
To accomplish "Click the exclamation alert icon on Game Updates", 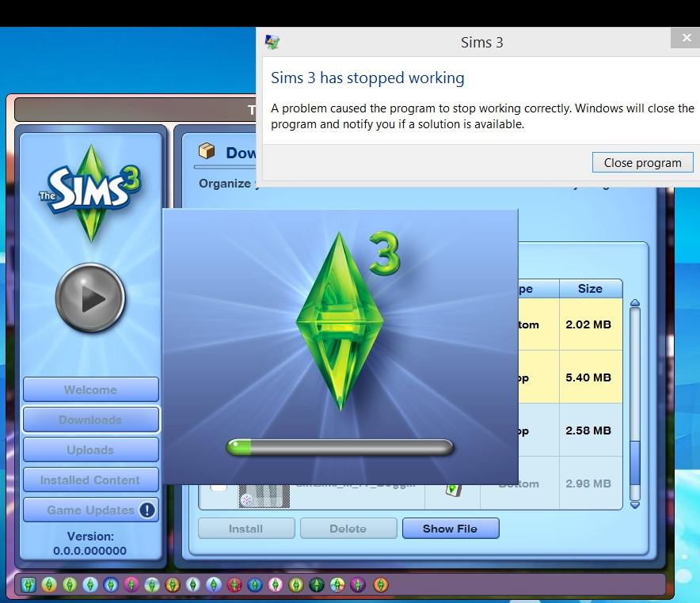I will pyautogui.click(x=147, y=510).
